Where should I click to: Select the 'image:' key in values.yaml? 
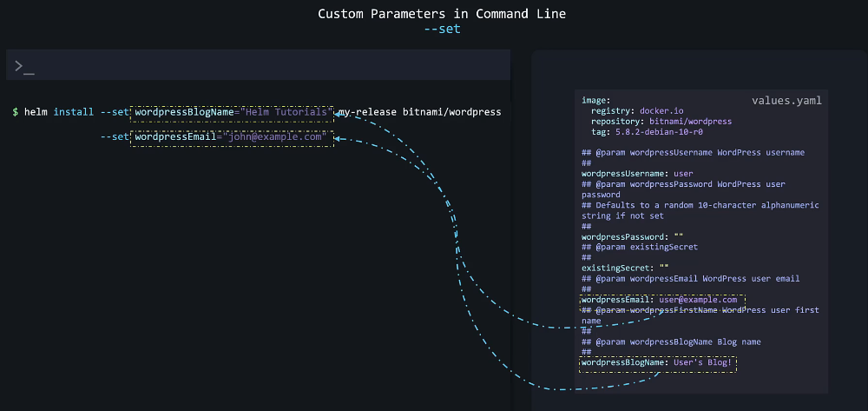595,100
